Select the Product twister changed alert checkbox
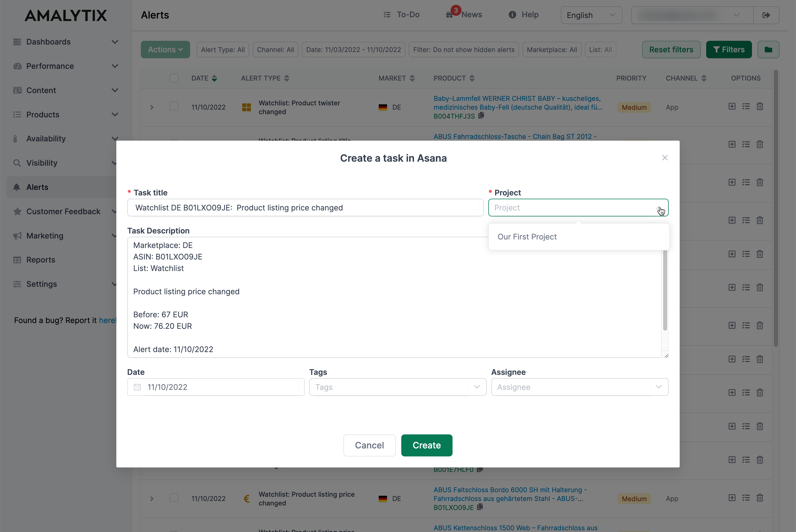 174,106
